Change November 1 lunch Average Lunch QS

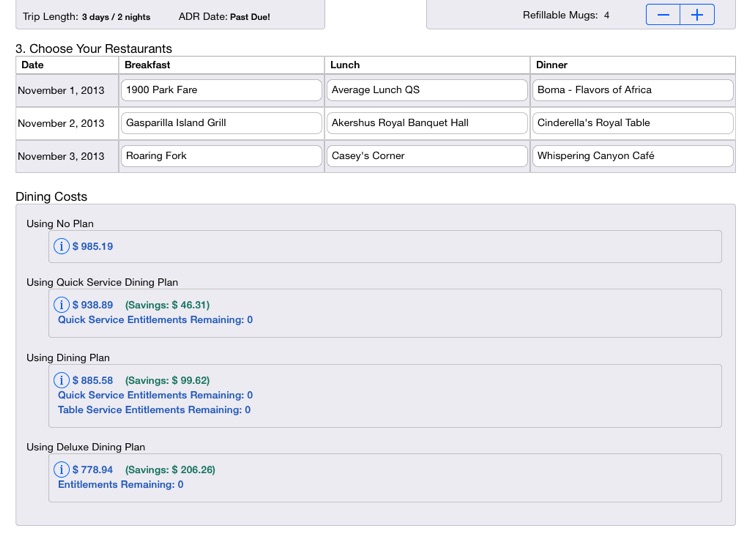tap(427, 90)
